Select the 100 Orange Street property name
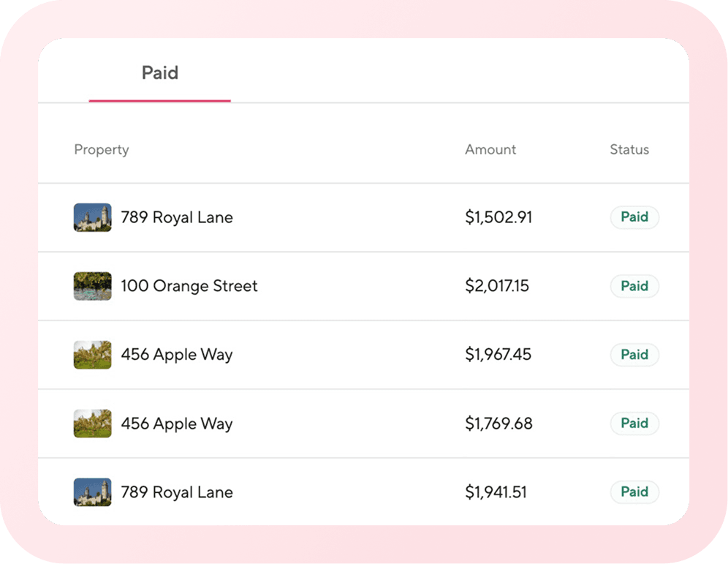Viewport: 728px width, 564px height. coord(189,286)
